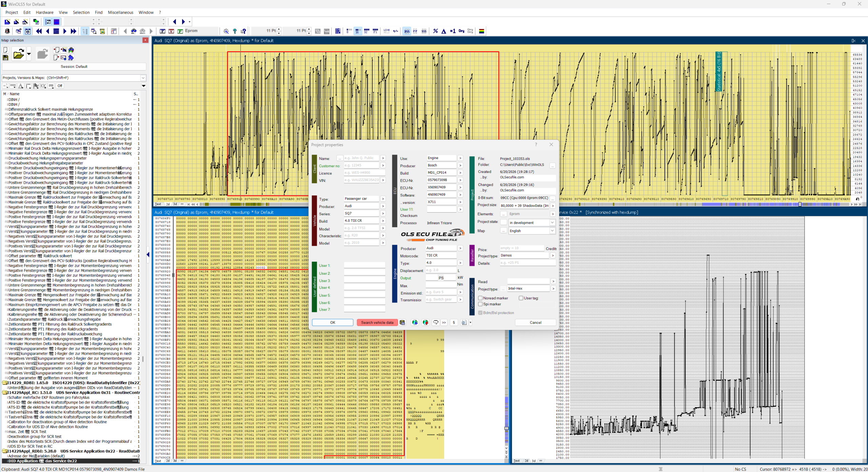Click the percent display toolbar icon
This screenshot has width=868, height=472.
pyautogui.click(x=435, y=31)
